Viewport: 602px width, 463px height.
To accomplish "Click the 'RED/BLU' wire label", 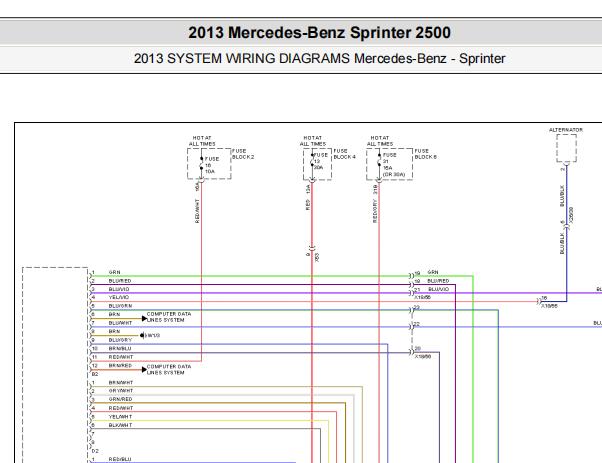I will [120, 459].
